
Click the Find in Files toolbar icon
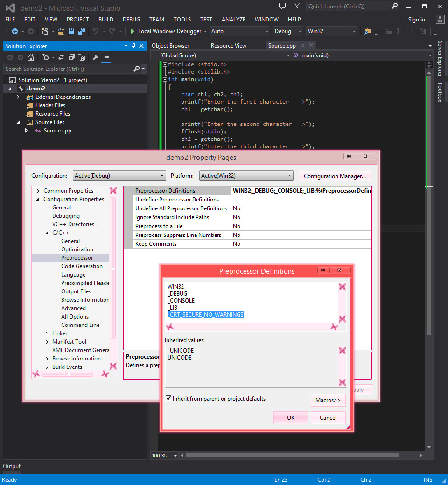pyautogui.click(x=368, y=31)
